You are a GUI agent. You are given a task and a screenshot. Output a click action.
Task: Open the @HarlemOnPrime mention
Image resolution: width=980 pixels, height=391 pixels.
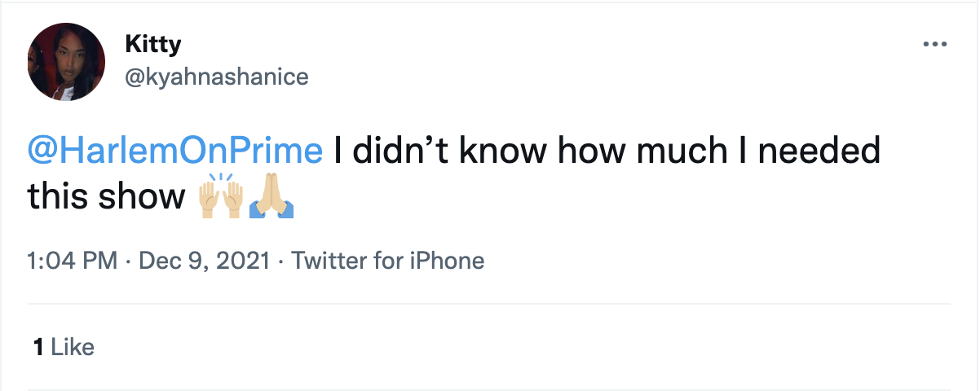[174, 152]
